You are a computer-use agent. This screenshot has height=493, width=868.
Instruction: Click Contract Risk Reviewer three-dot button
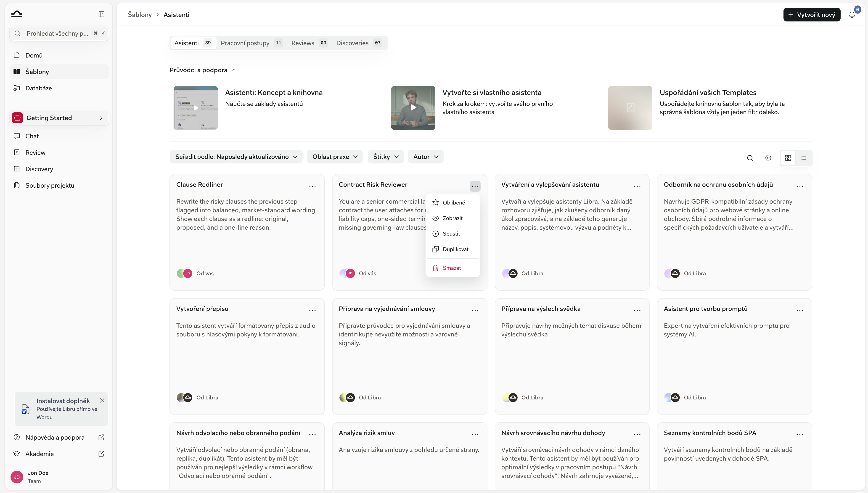(475, 186)
